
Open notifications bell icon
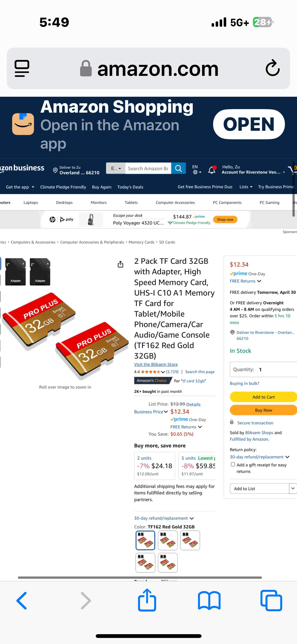212,170
